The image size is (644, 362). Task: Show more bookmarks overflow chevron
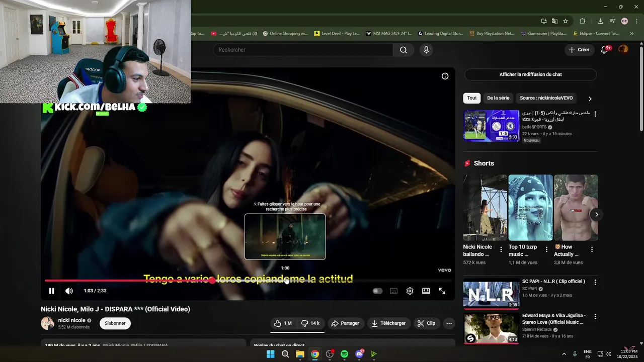click(632, 34)
